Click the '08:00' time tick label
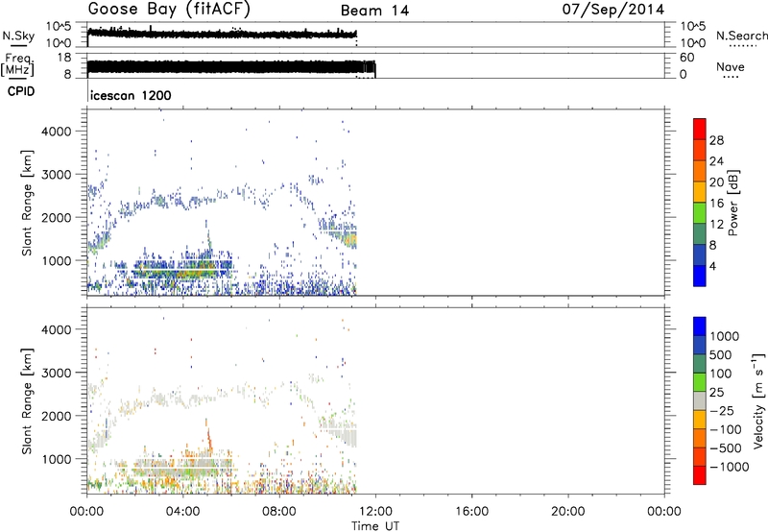The image size is (768, 532). tap(279, 512)
